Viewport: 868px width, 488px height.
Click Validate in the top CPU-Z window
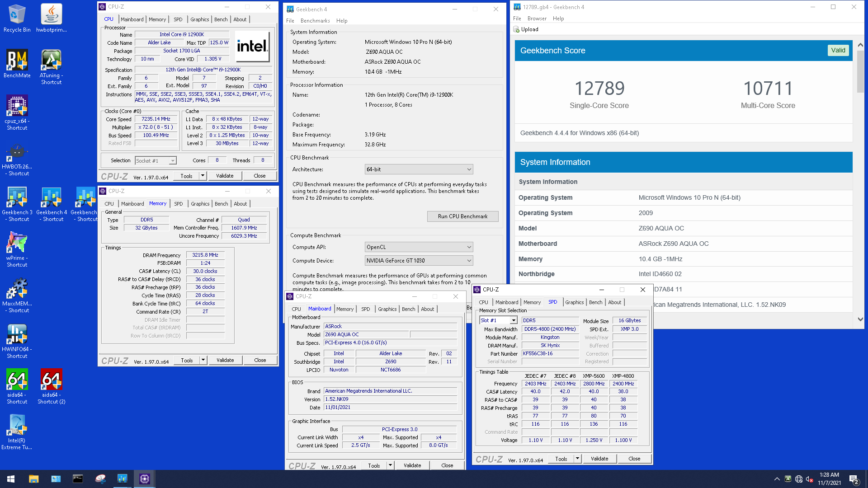click(225, 176)
